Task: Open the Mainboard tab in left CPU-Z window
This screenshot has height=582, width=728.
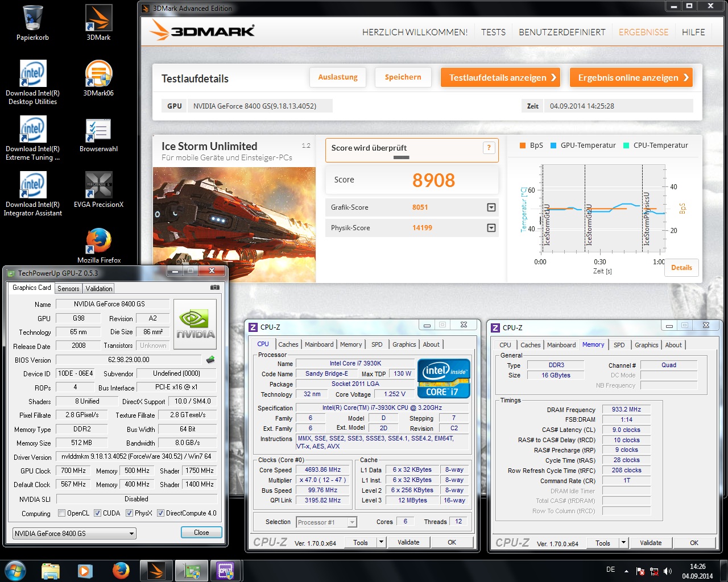Action: pyautogui.click(x=319, y=344)
